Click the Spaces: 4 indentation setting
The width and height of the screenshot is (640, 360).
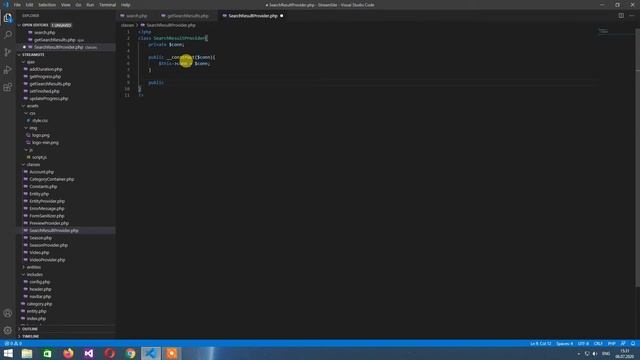564,344
